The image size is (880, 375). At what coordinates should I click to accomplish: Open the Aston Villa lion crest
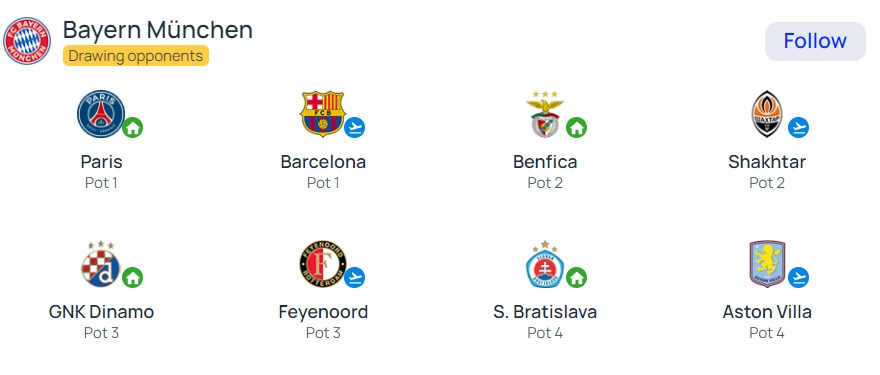coord(767,264)
